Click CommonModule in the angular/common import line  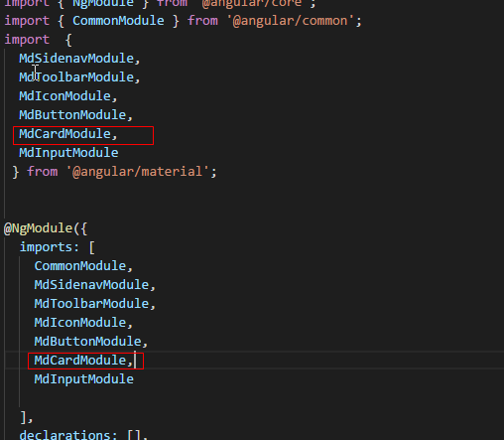click(118, 21)
